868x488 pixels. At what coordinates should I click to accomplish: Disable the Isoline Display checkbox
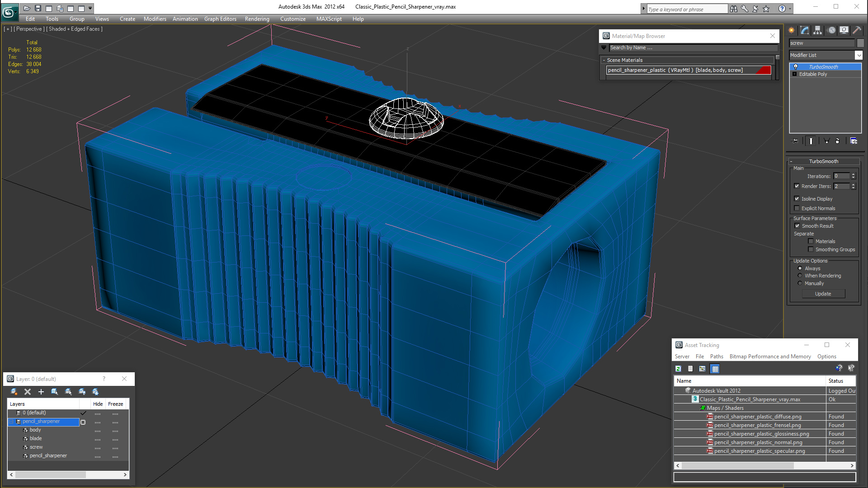[x=797, y=199]
